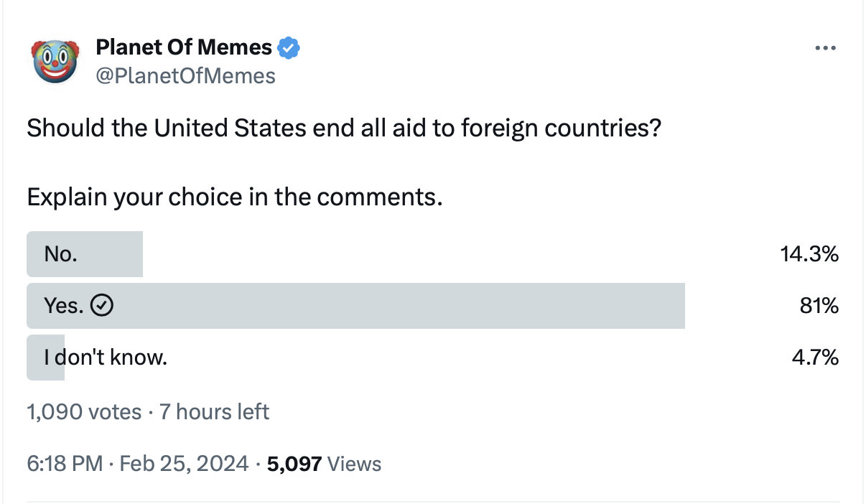Click the Feb 25, 2024 date
Screen dimensions: 866x504
185,464
